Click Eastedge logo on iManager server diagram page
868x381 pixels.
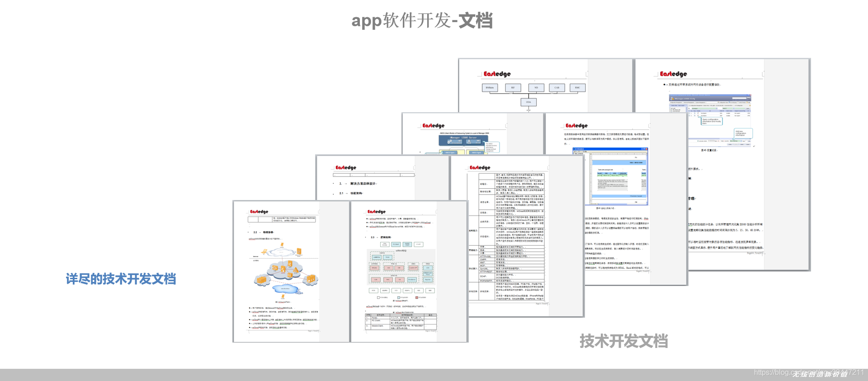434,125
